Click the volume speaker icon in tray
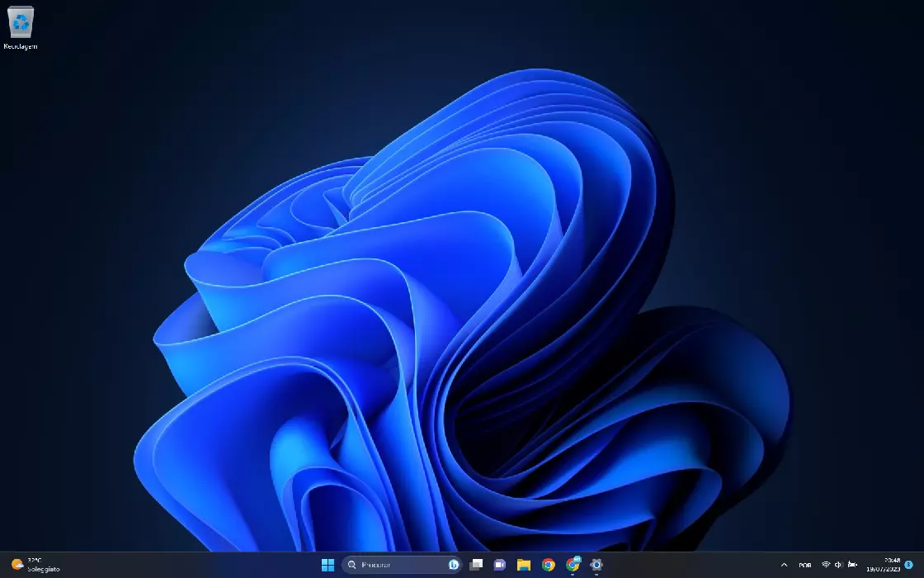Image resolution: width=924 pixels, height=578 pixels. [x=838, y=565]
